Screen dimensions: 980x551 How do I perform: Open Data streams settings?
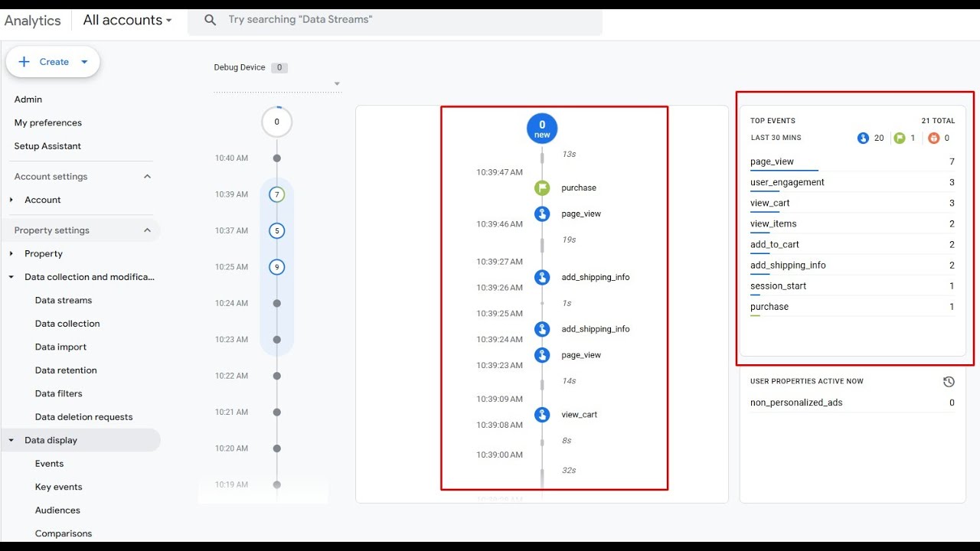pos(64,301)
